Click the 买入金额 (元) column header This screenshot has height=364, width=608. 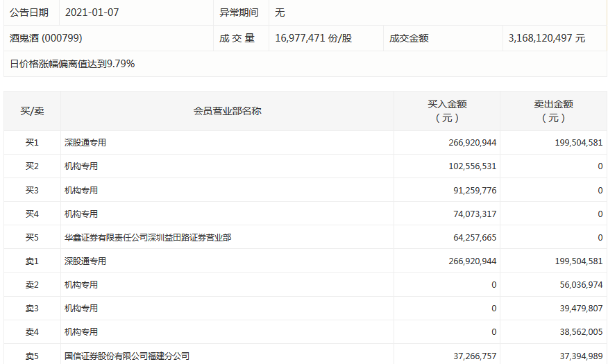coord(446,111)
